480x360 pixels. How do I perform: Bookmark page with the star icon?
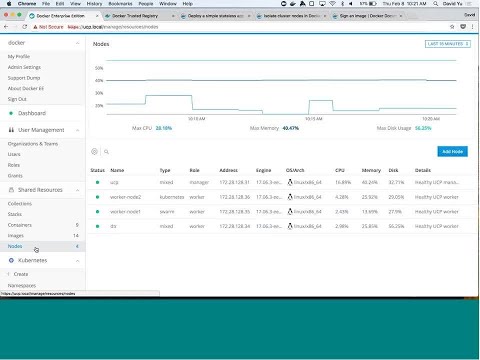tap(452, 27)
